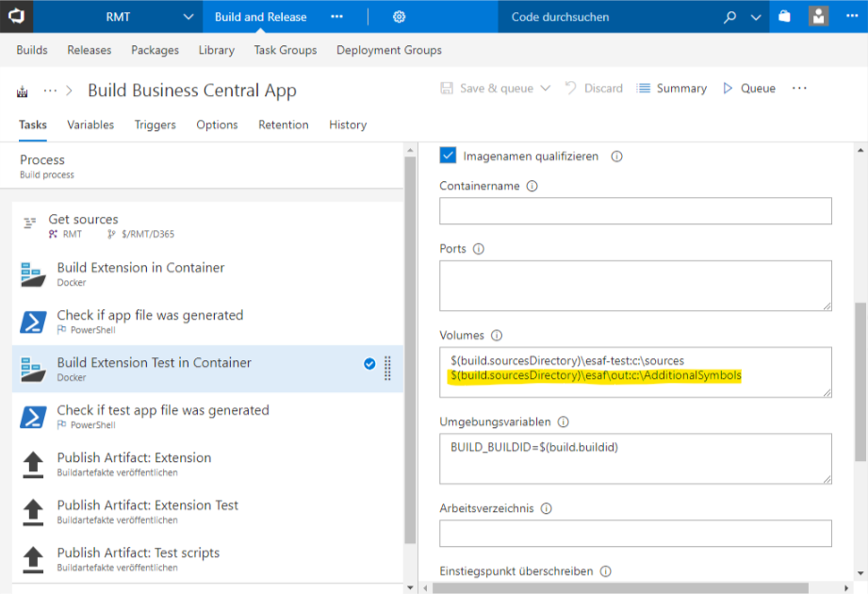Click the Containername input field

(635, 211)
